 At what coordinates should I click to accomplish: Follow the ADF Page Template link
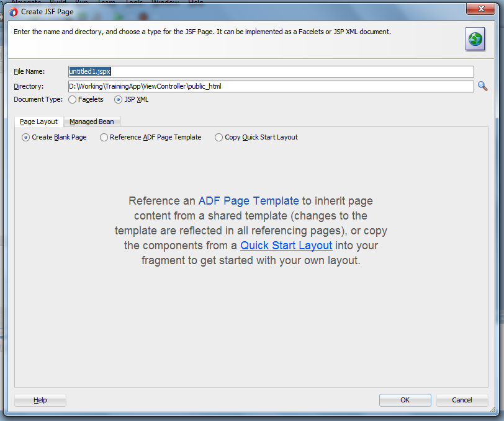click(247, 201)
